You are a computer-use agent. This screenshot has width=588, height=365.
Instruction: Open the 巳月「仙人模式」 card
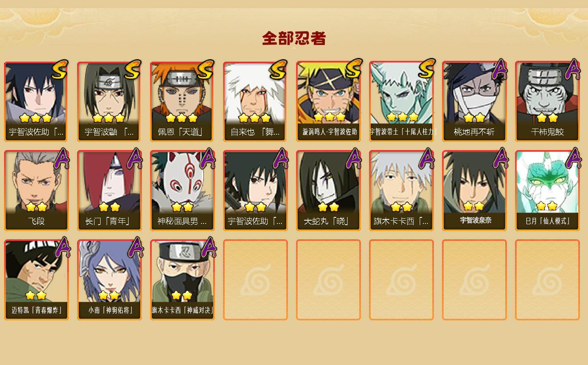[x=547, y=191]
